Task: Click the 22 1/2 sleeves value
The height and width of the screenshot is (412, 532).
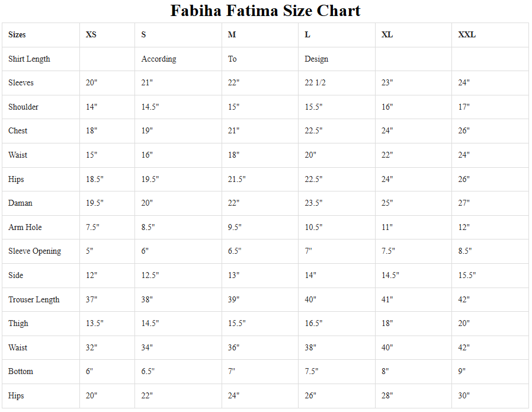Action: 315,83
